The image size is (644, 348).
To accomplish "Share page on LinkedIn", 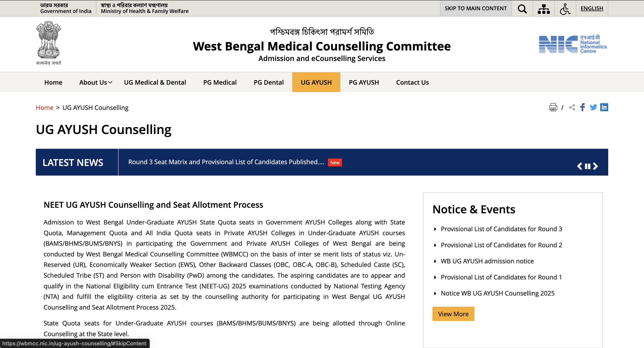I will [604, 107].
